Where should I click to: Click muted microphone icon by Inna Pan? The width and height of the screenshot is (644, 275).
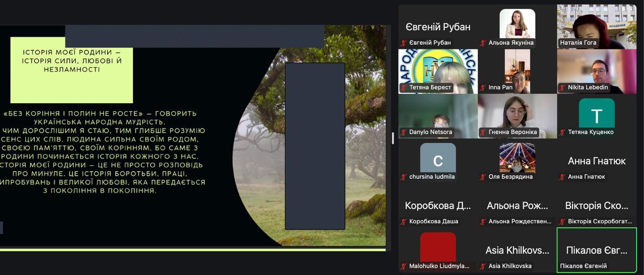[x=483, y=88]
